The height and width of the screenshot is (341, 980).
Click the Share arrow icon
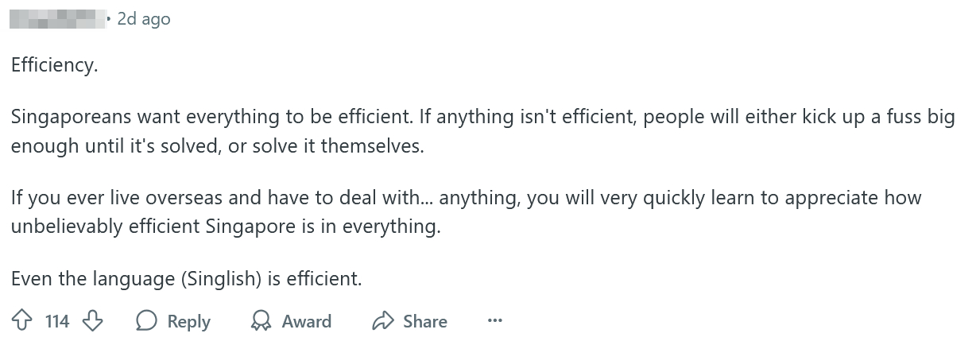pos(383,321)
